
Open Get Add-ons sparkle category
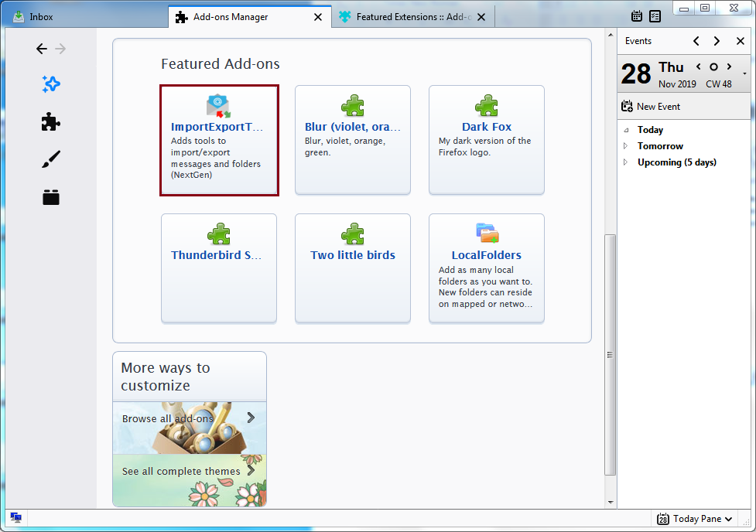pos(50,84)
